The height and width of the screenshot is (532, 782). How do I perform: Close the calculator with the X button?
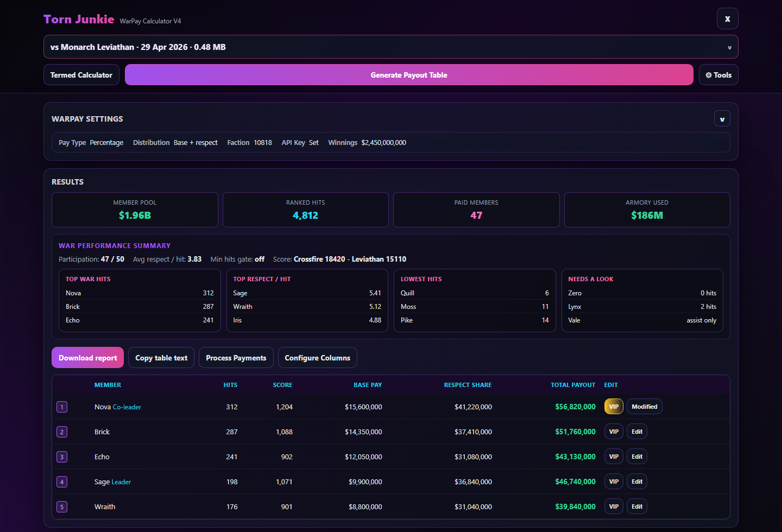tap(727, 18)
